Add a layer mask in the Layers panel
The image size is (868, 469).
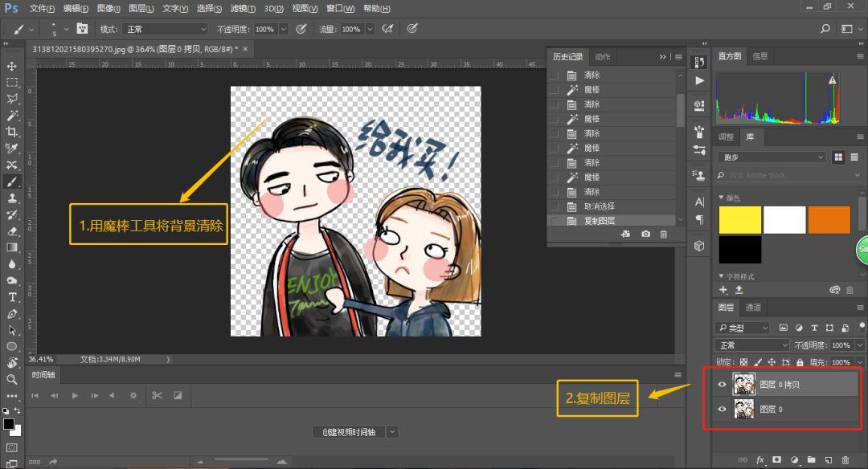(777, 459)
